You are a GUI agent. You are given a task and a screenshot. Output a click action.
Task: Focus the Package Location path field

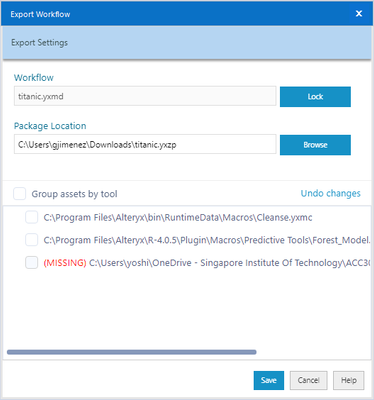click(145, 144)
